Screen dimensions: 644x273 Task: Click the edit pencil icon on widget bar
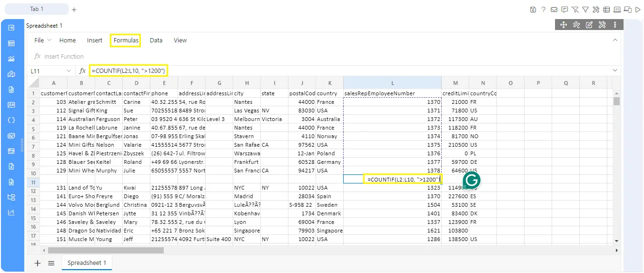point(589,25)
